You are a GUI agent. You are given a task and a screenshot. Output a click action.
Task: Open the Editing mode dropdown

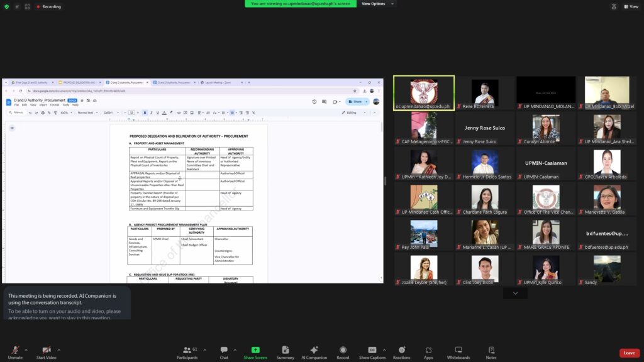pos(353,112)
